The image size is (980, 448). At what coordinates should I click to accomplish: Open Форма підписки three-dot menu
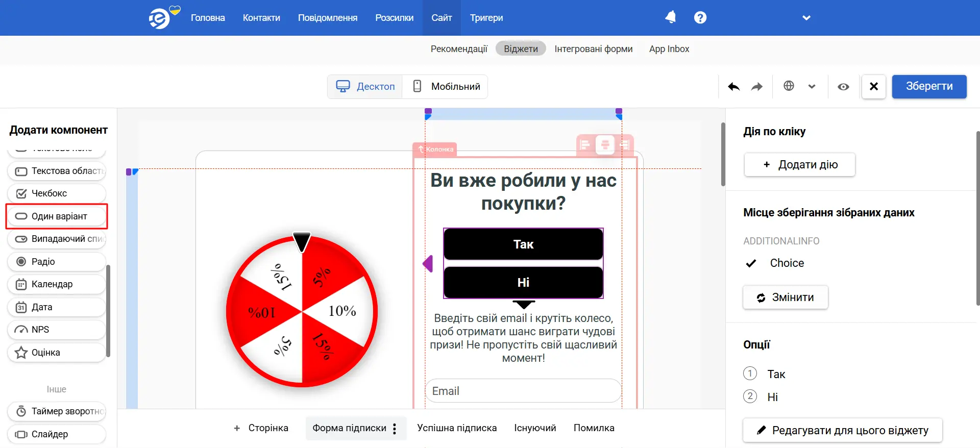click(395, 429)
